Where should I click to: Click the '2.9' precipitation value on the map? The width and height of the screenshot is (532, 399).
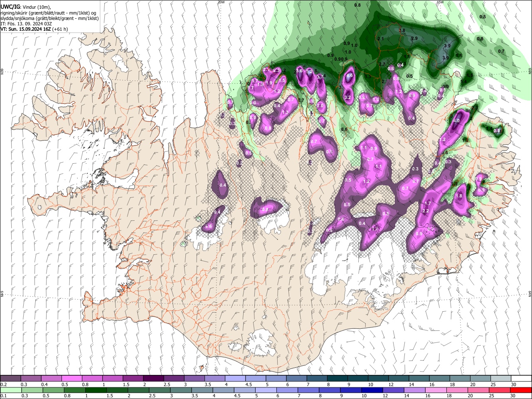coord(414,38)
